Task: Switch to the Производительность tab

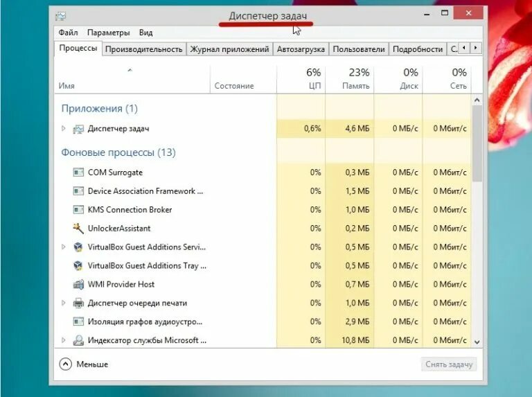Action: coord(144,50)
